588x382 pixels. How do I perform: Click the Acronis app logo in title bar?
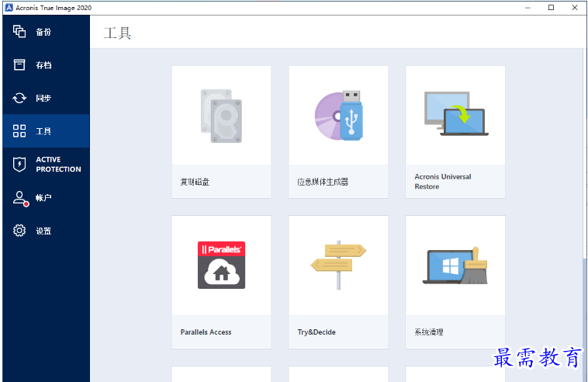click(9, 8)
